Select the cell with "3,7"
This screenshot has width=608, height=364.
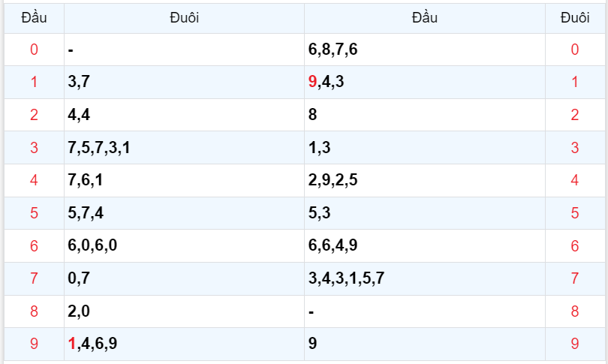coord(79,83)
